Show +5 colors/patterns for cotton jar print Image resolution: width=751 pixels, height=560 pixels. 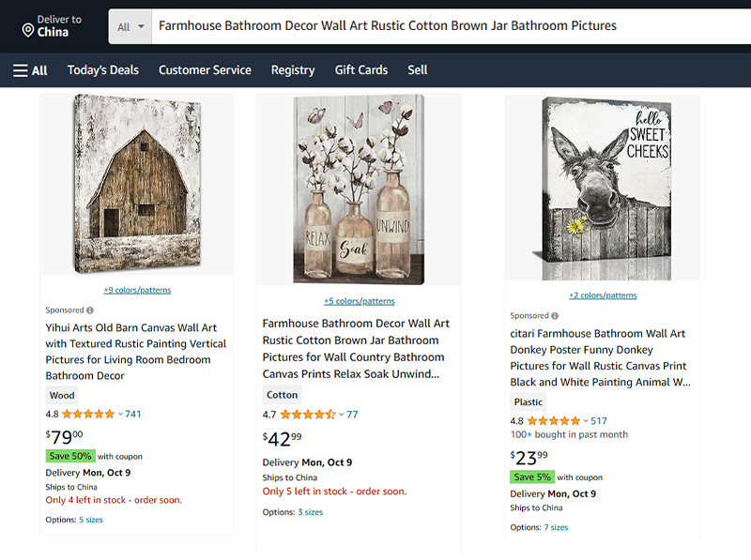click(x=359, y=301)
